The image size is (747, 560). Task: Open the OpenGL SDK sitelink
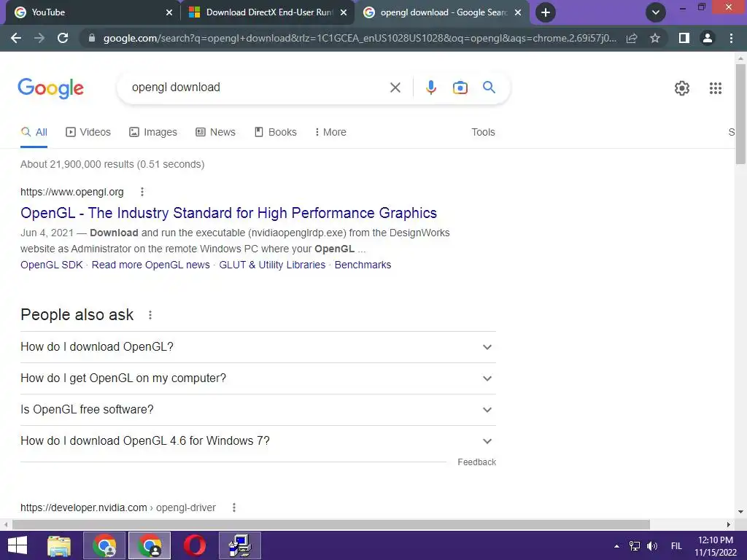[52, 265]
